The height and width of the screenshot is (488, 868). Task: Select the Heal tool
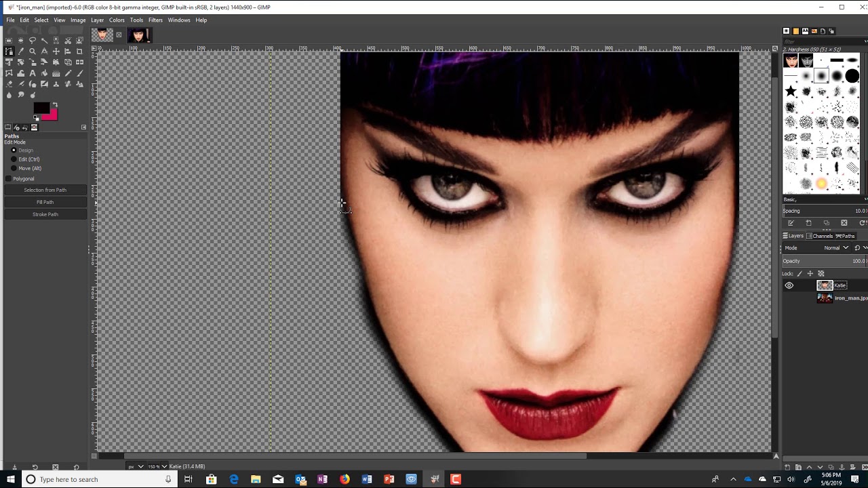coord(68,84)
